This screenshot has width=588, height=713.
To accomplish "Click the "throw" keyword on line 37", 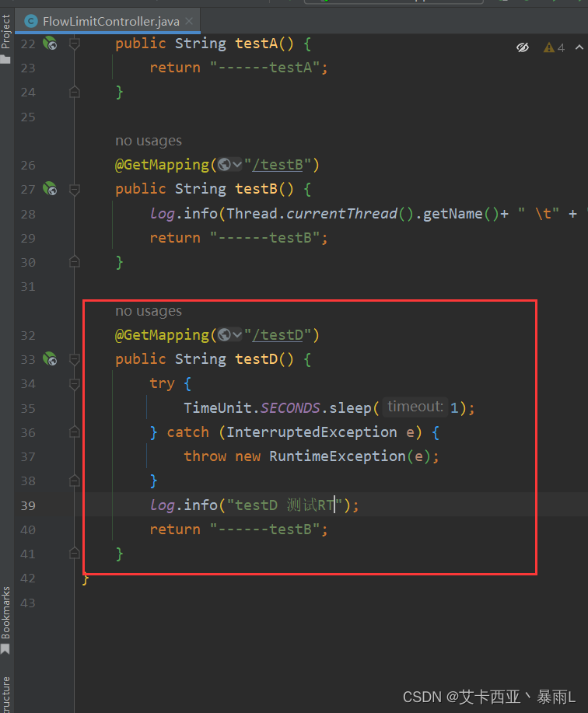I will coord(205,456).
